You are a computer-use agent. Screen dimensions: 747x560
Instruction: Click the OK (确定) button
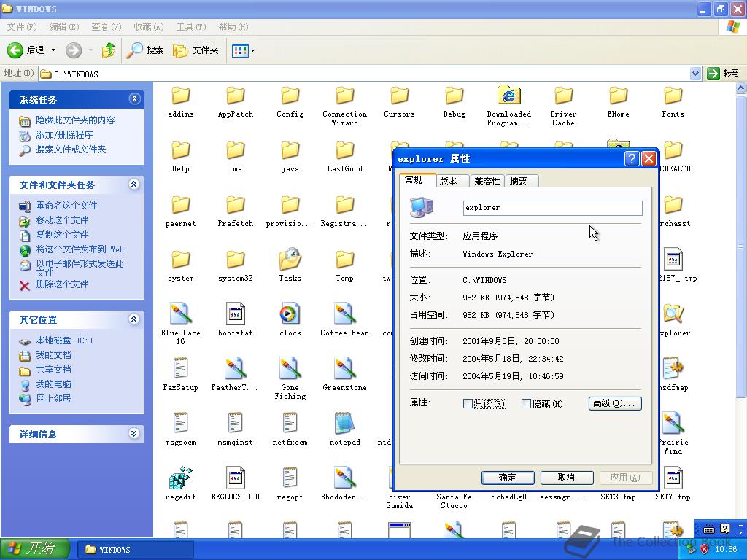508,478
